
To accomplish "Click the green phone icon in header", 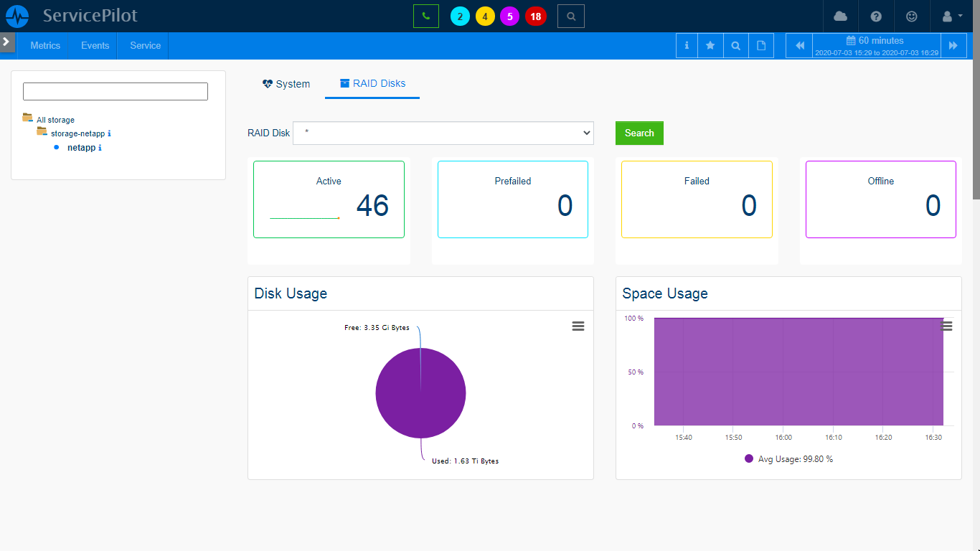I will (425, 16).
